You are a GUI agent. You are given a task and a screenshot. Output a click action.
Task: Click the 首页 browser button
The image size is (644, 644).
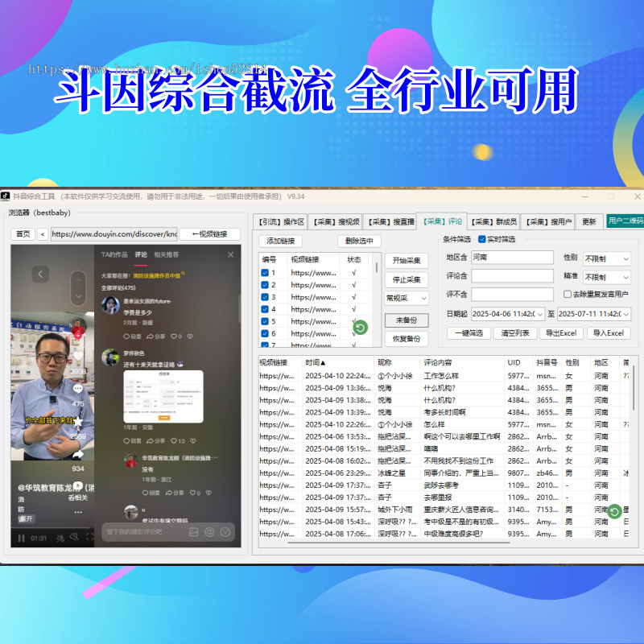23,234
